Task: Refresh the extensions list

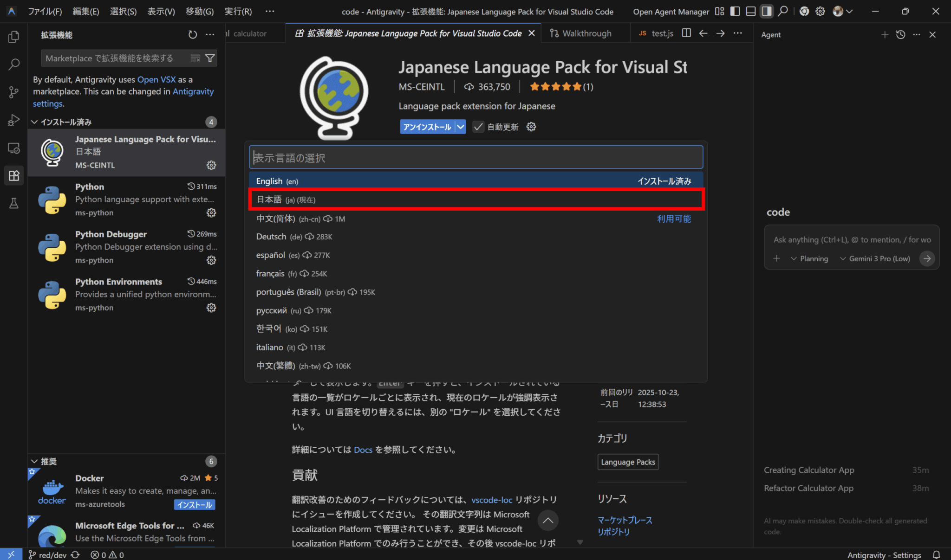Action: click(193, 35)
